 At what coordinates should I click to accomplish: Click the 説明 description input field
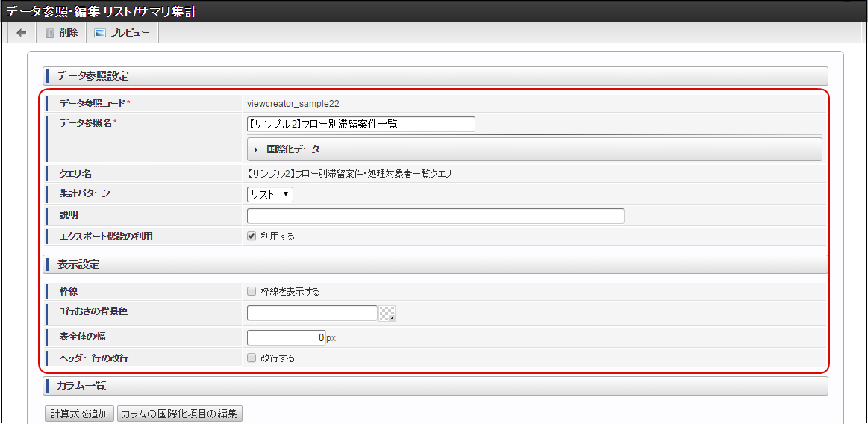[x=436, y=216]
